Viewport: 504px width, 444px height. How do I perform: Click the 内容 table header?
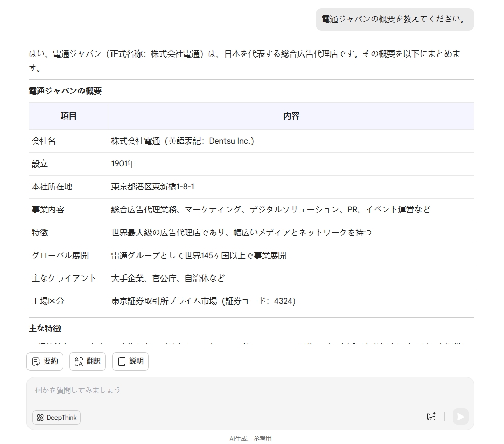(x=291, y=116)
